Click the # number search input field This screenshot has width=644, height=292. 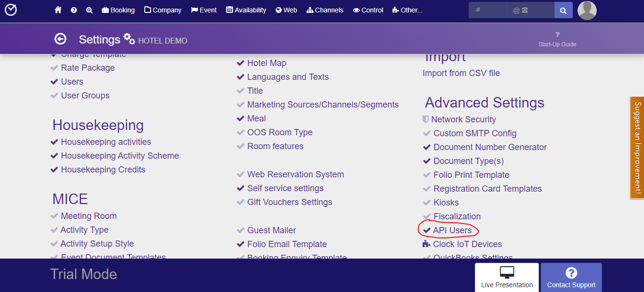[x=488, y=10]
